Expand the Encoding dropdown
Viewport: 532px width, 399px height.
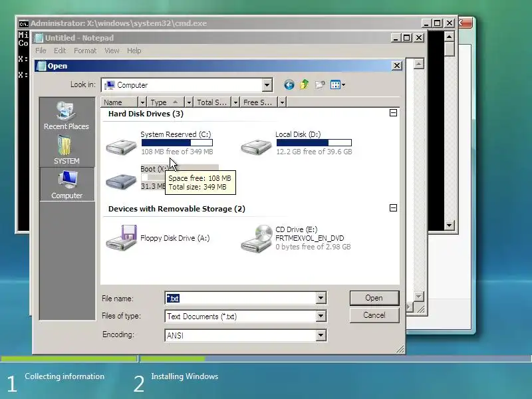[321, 336]
